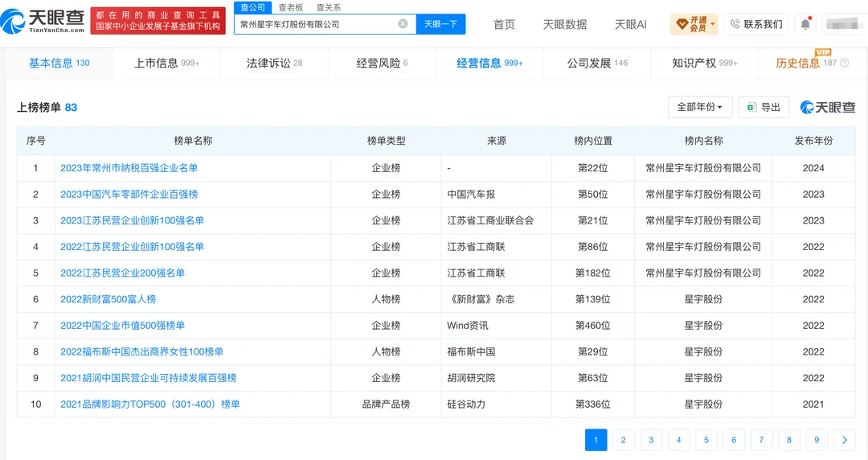Viewport: 868px width, 460px height.
Task: Open the 开通会员 VIP dropdown
Action: (694, 24)
